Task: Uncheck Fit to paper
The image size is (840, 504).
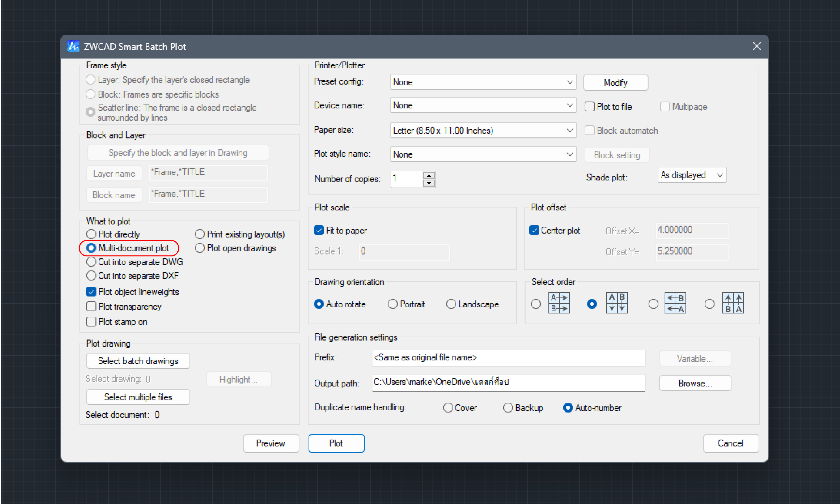Action: 319,231
